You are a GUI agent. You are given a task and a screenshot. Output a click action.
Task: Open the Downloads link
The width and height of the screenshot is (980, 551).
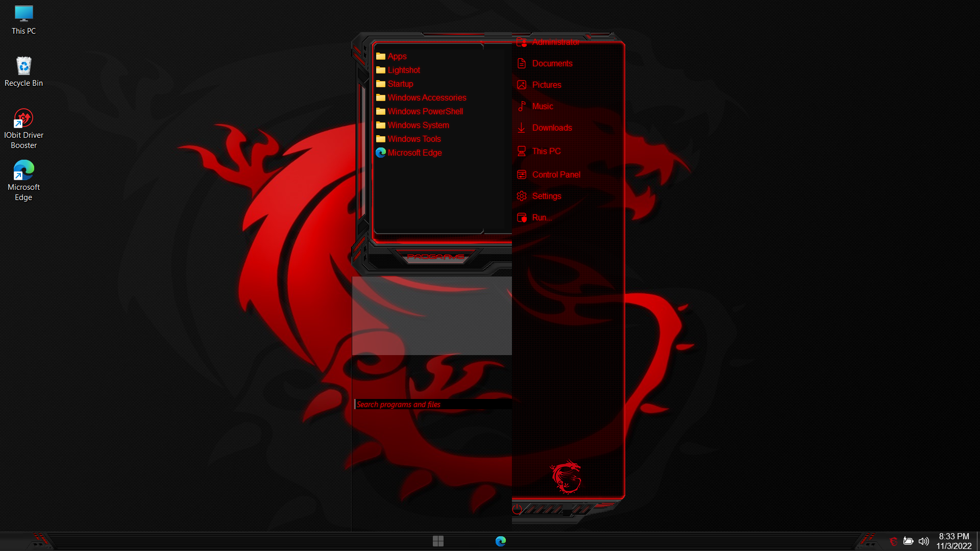(551, 128)
